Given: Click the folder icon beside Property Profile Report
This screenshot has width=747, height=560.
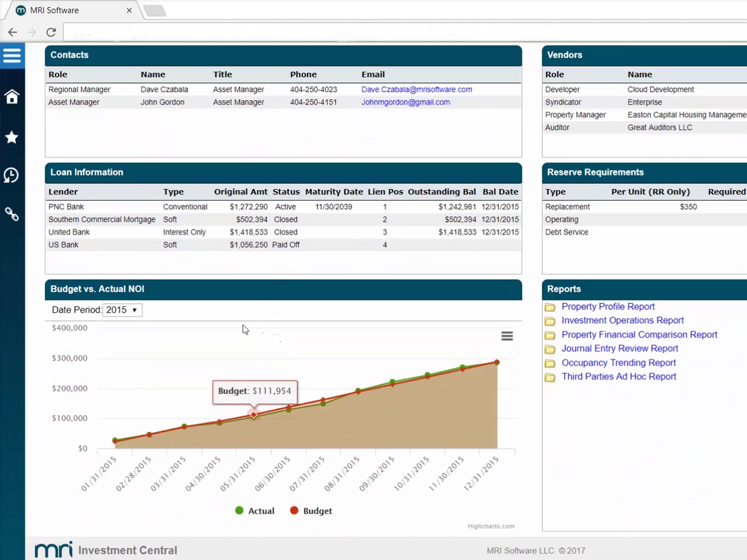Looking at the screenshot, I should [x=550, y=307].
